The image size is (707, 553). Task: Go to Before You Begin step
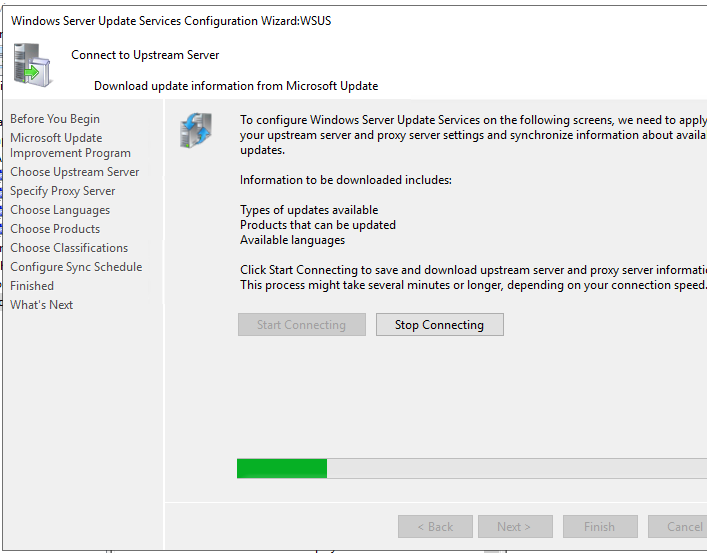(55, 119)
